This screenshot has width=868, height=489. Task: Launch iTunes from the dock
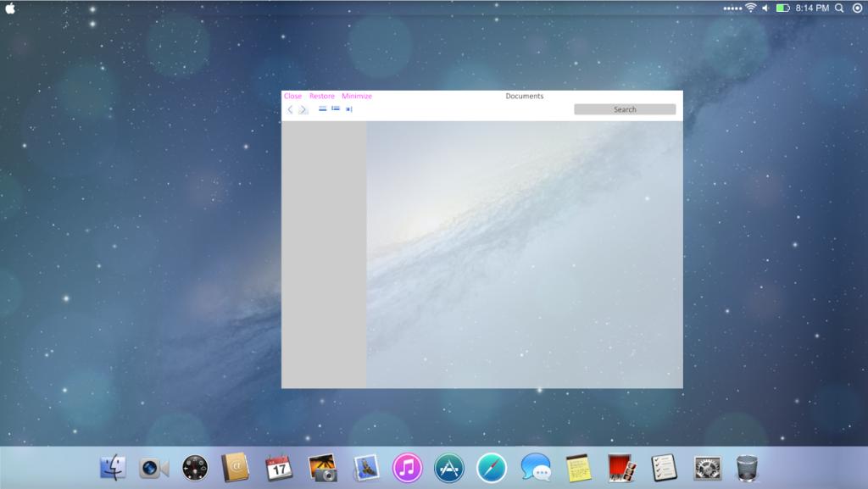pyautogui.click(x=408, y=468)
